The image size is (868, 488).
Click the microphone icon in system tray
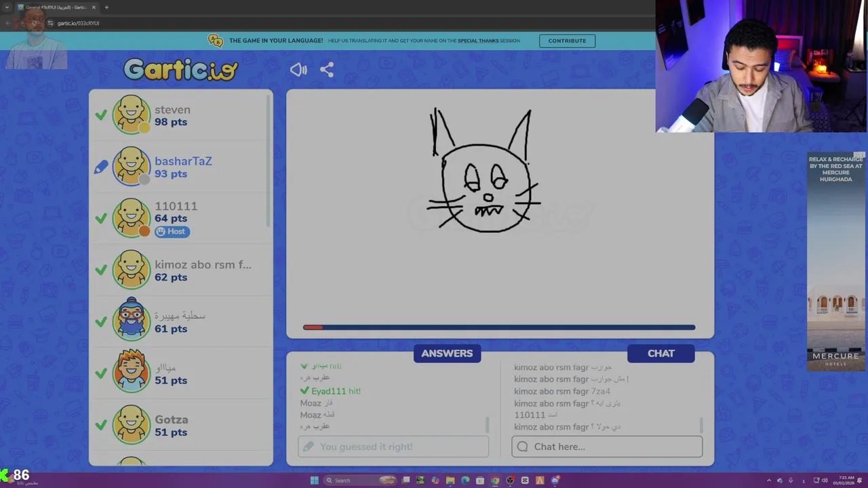791,481
